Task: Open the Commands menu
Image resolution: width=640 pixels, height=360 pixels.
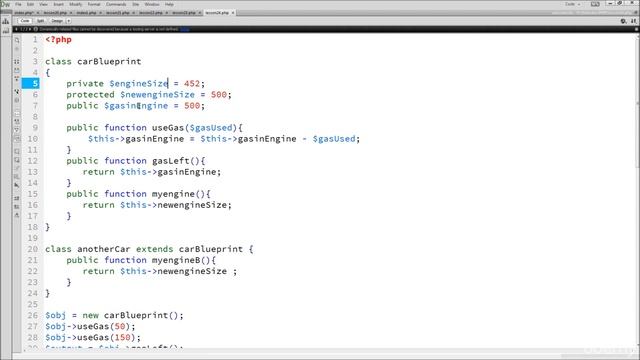Action: (x=116, y=4)
